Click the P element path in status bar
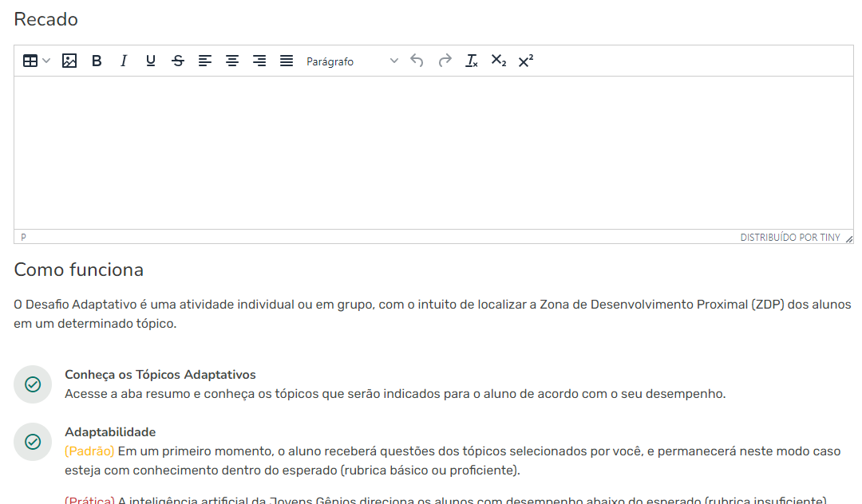Viewport: 862px width, 504px height. coord(23,238)
